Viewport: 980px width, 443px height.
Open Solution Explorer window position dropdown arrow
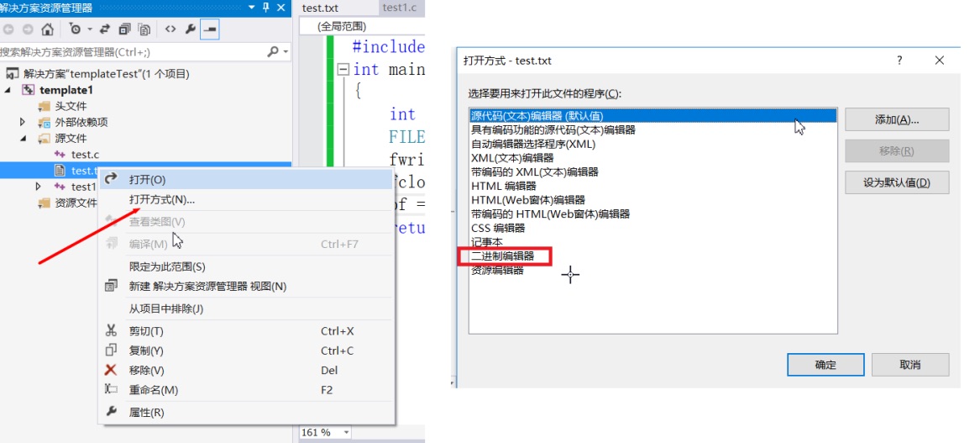click(x=252, y=8)
